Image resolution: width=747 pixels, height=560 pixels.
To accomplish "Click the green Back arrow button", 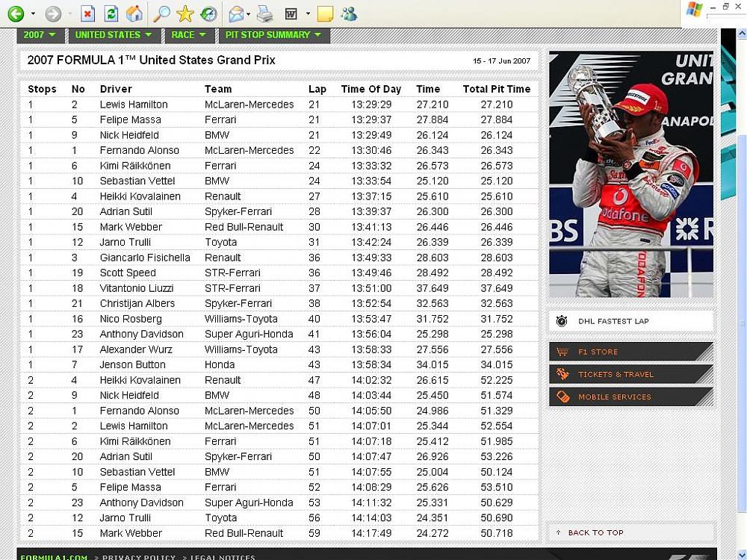I will click(x=16, y=13).
